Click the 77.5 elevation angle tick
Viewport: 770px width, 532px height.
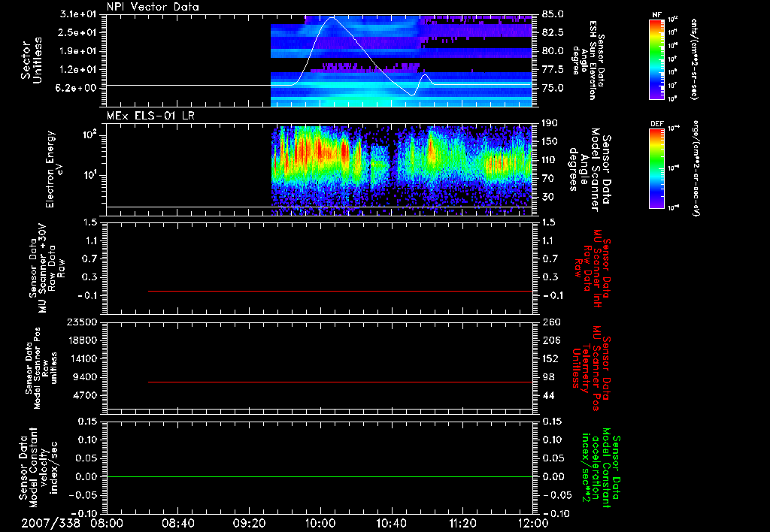[x=553, y=70]
